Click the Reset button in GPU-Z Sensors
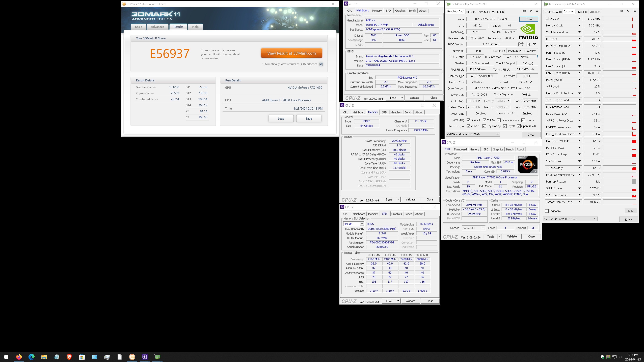 click(x=630, y=211)
